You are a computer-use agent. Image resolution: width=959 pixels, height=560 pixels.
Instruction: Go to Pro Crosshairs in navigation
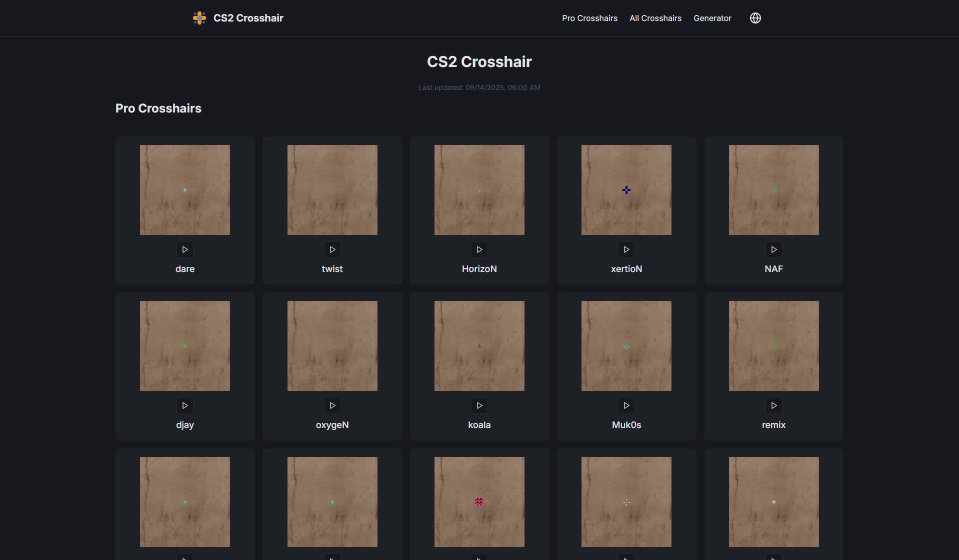589,18
